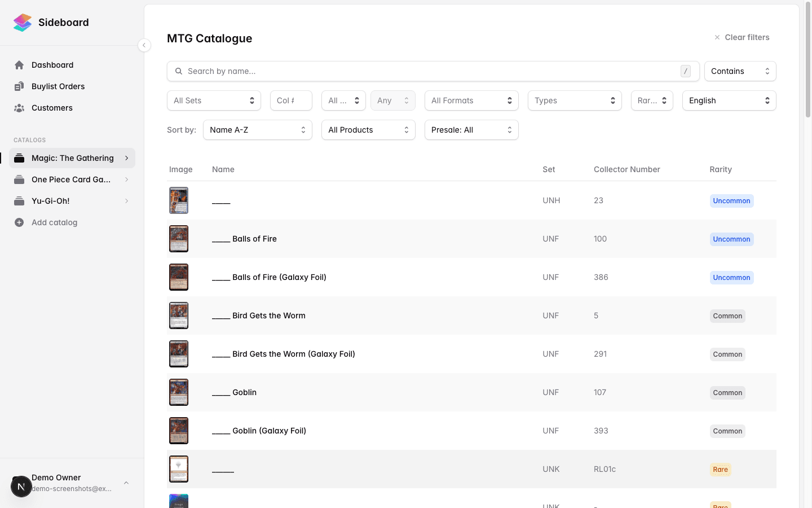The height and width of the screenshot is (508, 812).
Task: Collapse the sidebar with the arrow button
Action: [144, 45]
